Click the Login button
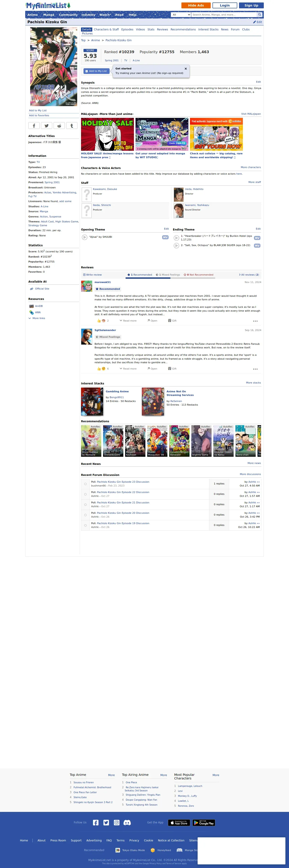The width and height of the screenshot is (289, 868). (x=225, y=5)
